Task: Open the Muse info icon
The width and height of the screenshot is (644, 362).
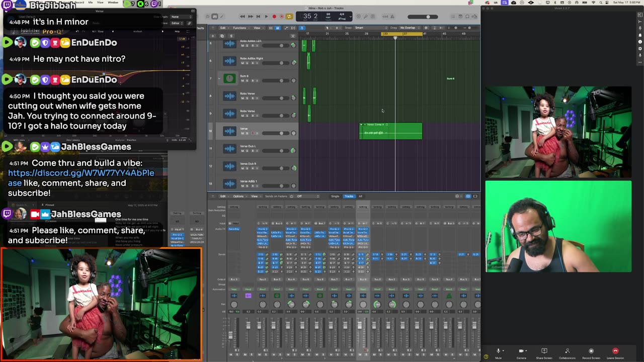Action: (640, 42)
